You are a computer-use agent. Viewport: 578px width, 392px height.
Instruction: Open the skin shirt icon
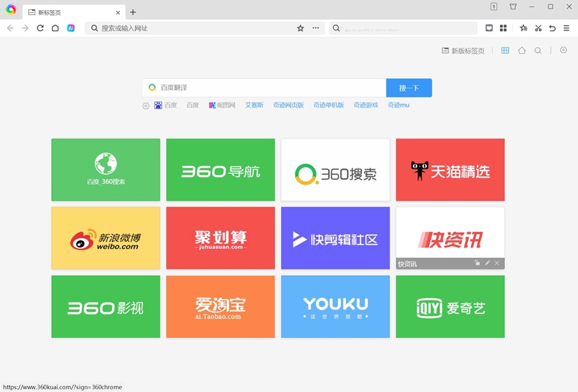(513, 6)
